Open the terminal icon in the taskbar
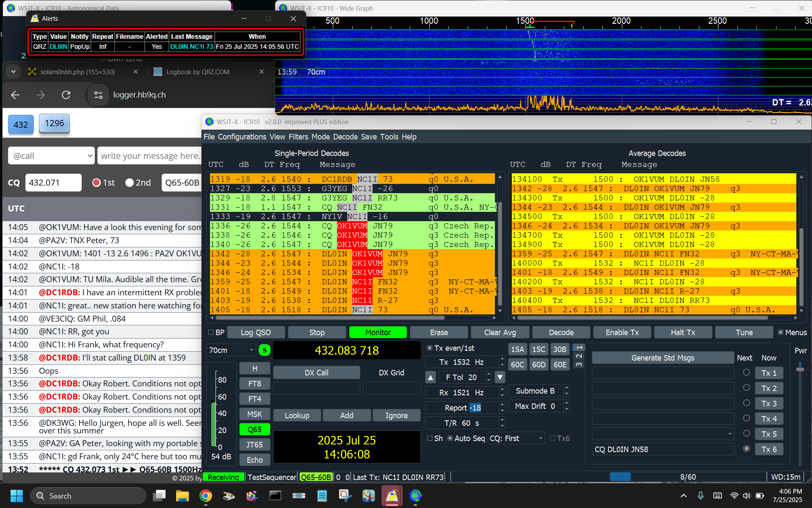 click(276, 496)
